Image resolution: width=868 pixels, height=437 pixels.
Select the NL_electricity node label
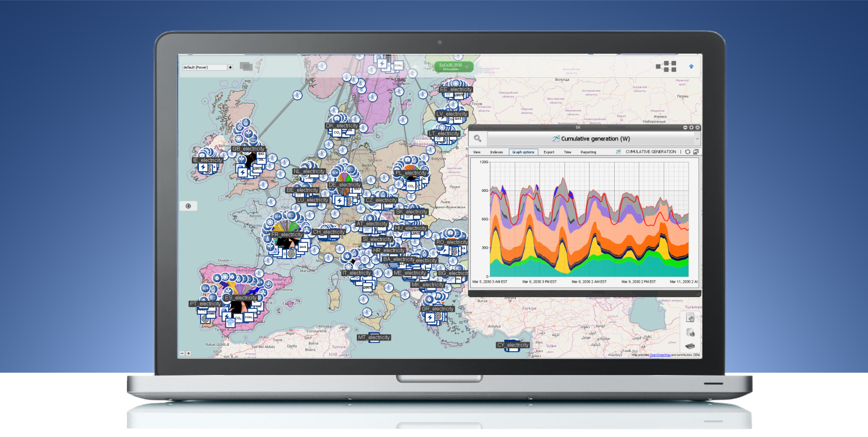point(309,171)
